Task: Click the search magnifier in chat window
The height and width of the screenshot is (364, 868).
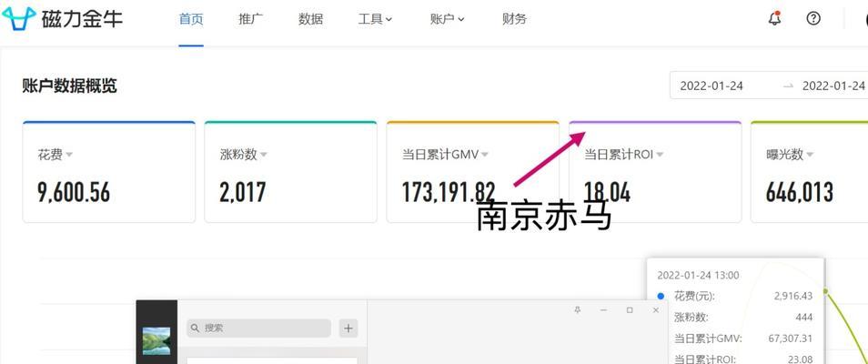Action: 195,328
